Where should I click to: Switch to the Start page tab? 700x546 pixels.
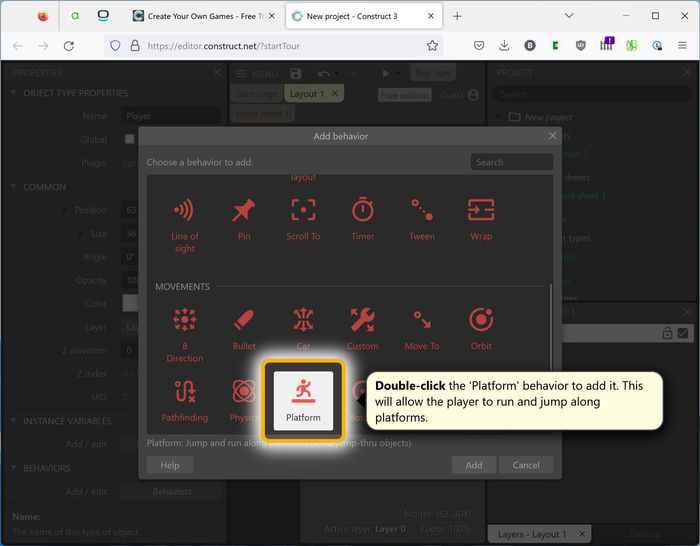(x=256, y=94)
